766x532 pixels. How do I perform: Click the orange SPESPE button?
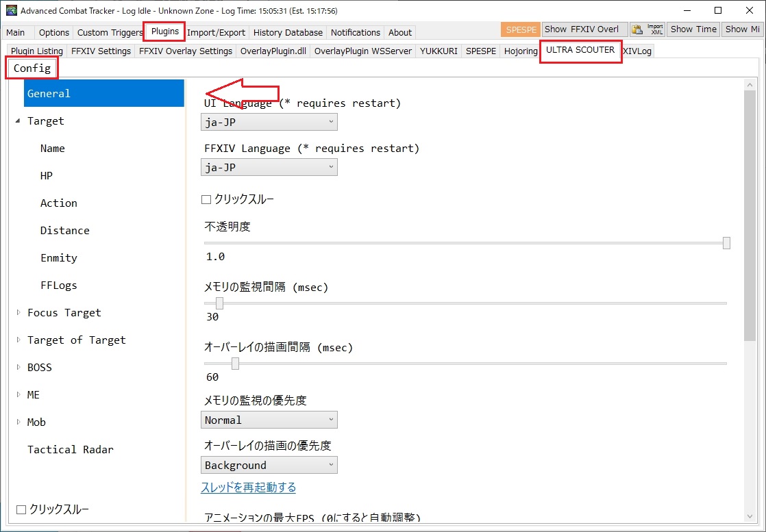click(521, 29)
